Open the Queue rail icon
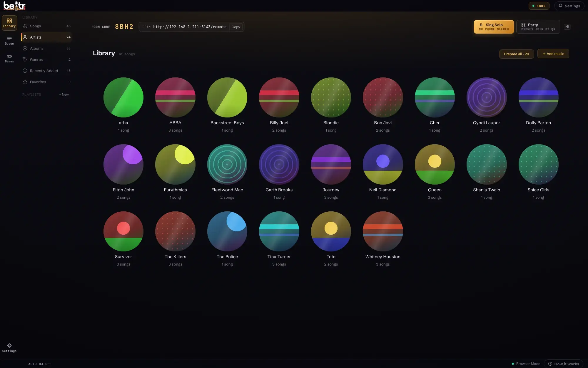Viewport: 588px width, 368px height. pyautogui.click(x=9, y=41)
